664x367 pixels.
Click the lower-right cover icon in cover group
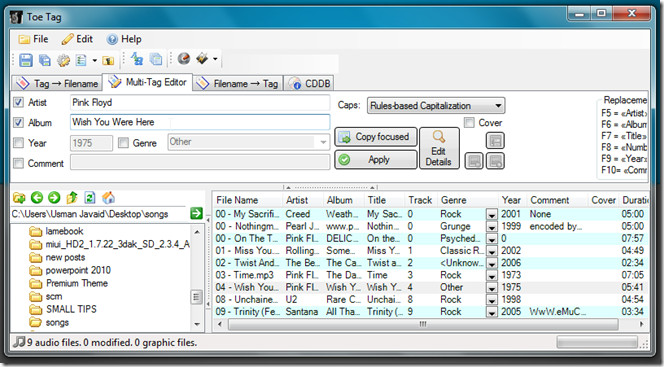pos(495,161)
